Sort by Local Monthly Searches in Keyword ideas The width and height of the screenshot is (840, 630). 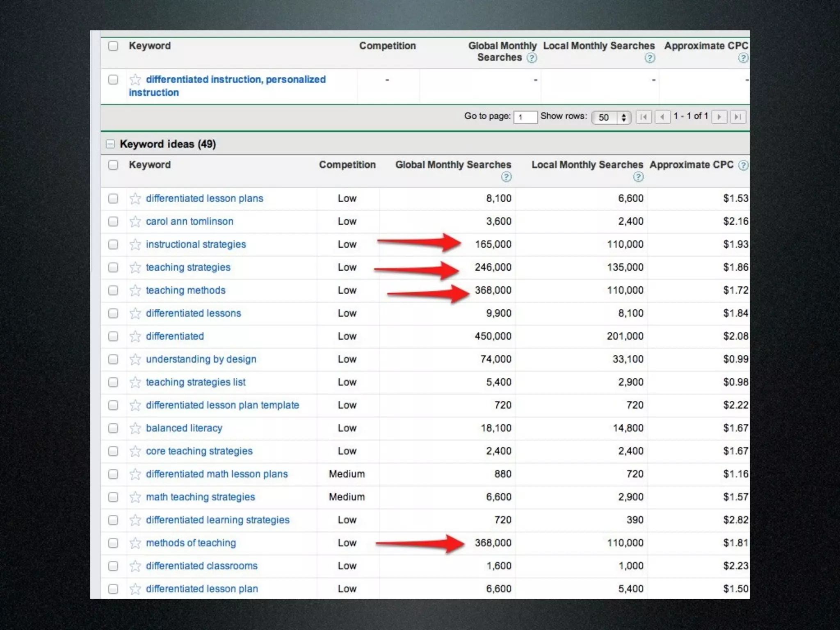[x=587, y=165]
